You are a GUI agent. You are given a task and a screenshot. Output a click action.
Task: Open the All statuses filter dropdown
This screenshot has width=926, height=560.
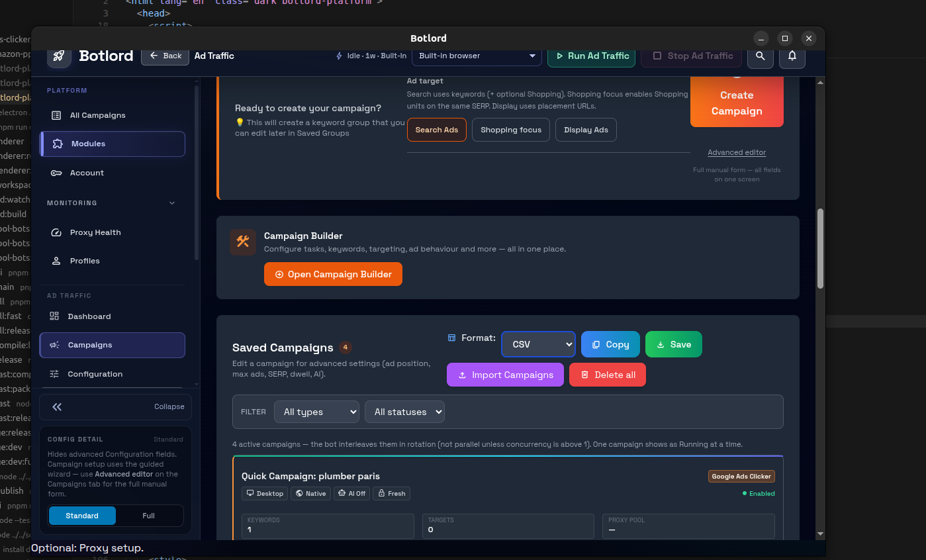tap(404, 412)
